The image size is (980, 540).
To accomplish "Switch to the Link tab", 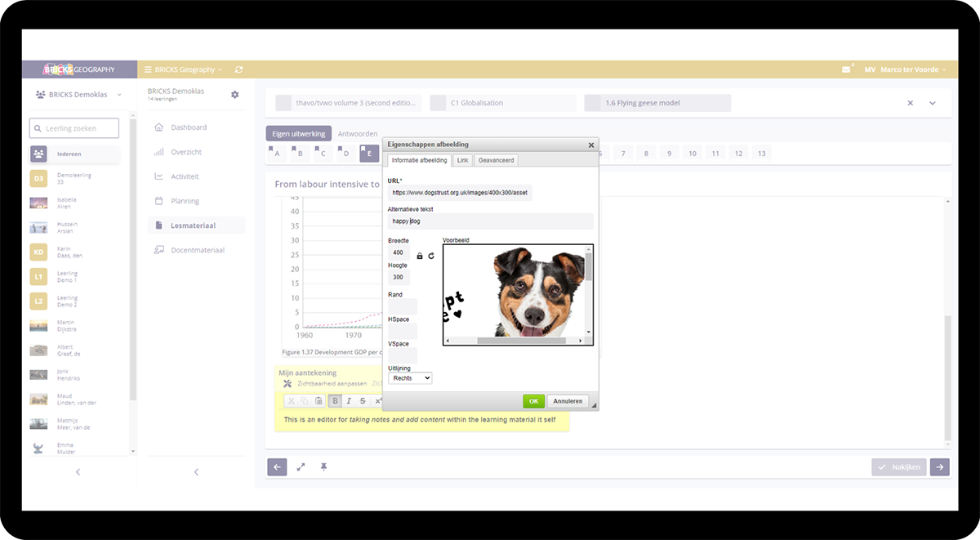I will [x=462, y=160].
